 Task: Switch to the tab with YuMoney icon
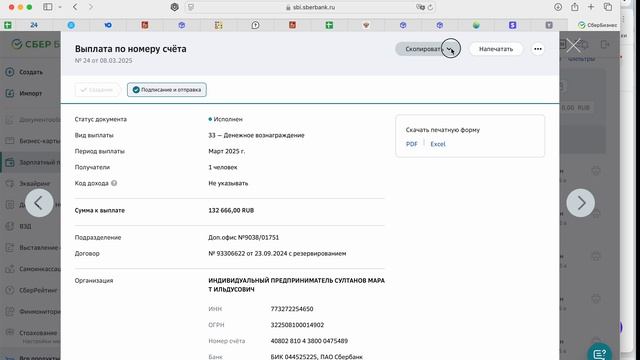pyautogui.click(x=108, y=25)
